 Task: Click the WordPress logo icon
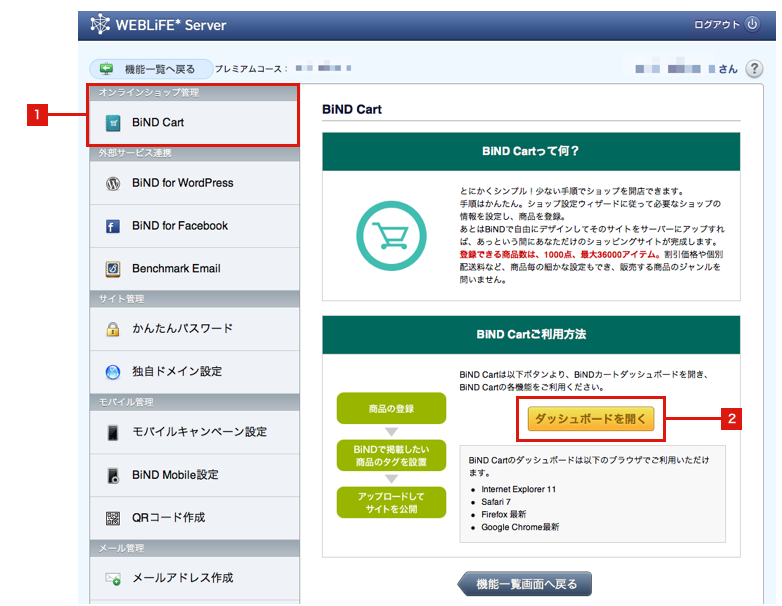(x=113, y=184)
